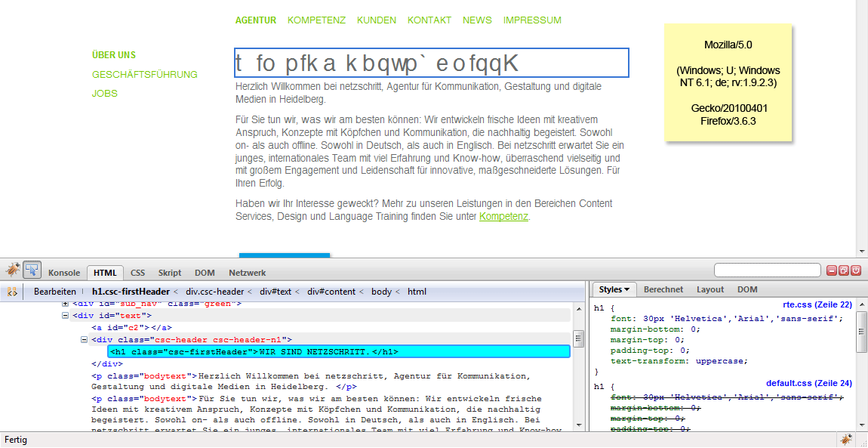Follow the Kompetenz link in the paragraph

(503, 217)
